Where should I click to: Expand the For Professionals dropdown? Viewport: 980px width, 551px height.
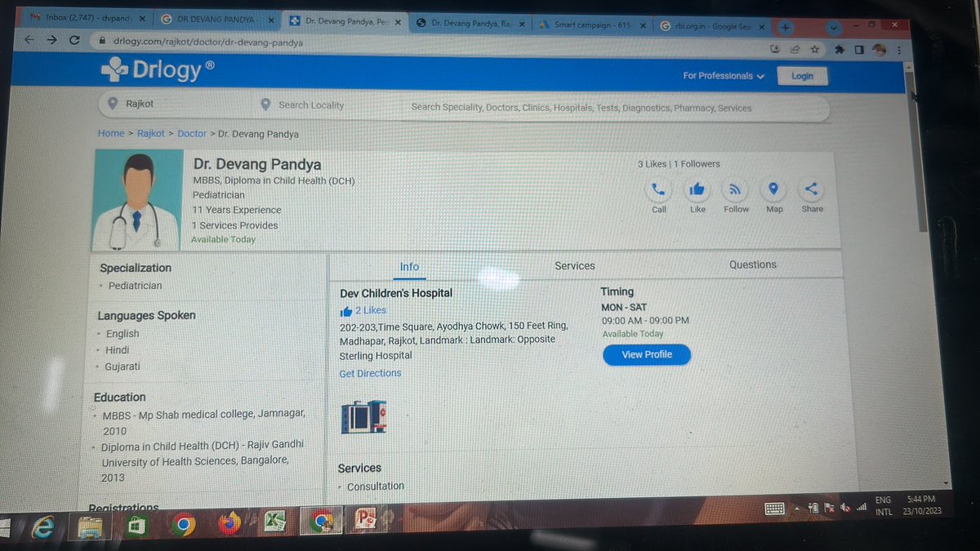(722, 75)
